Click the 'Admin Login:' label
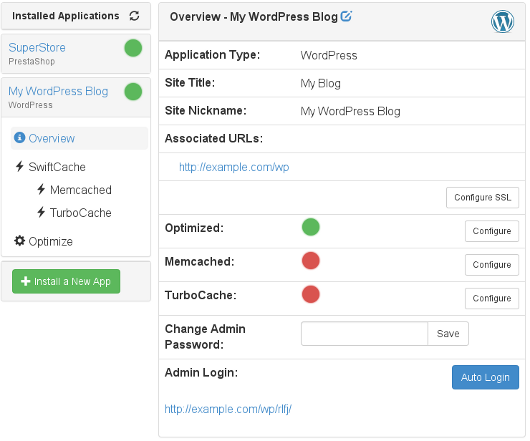This screenshot has height=441, width=530. pyautogui.click(x=201, y=372)
